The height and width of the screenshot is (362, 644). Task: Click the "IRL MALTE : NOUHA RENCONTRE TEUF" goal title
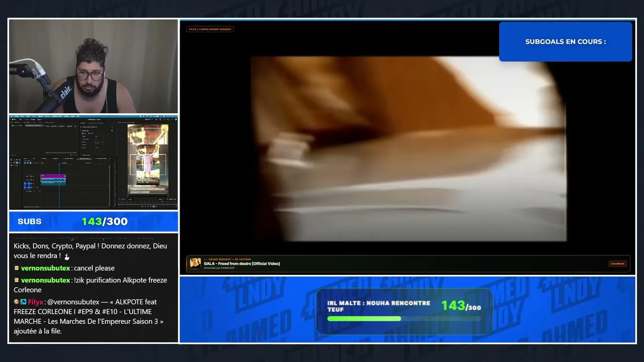(379, 306)
